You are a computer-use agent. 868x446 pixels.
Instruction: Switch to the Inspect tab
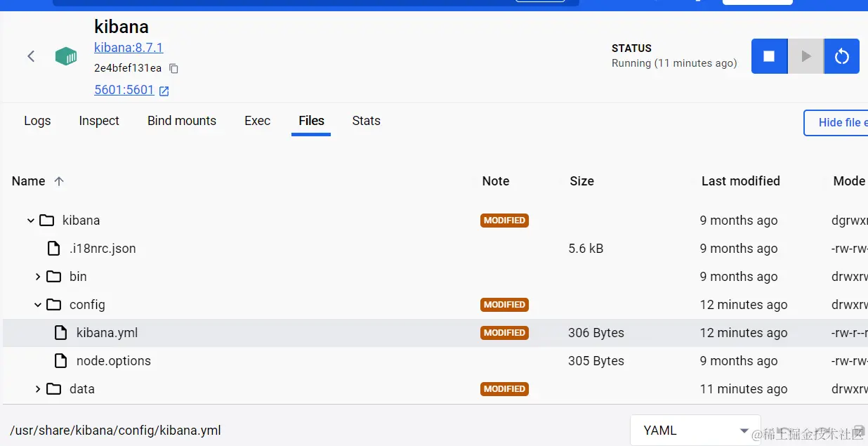coord(99,121)
